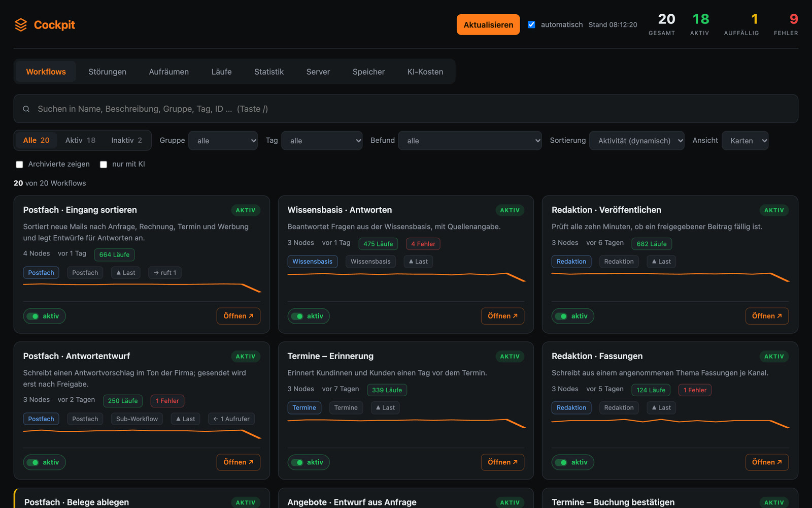
Task: Toggle the automatisch refresh checkbox
Action: [x=531, y=24]
